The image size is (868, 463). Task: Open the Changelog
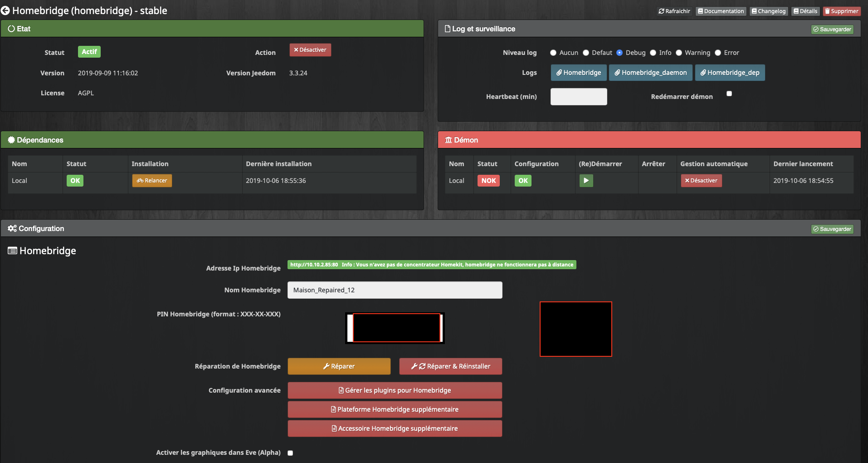pyautogui.click(x=769, y=11)
